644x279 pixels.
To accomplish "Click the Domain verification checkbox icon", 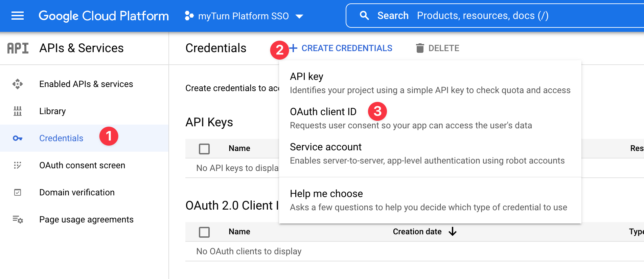I will 18,192.
